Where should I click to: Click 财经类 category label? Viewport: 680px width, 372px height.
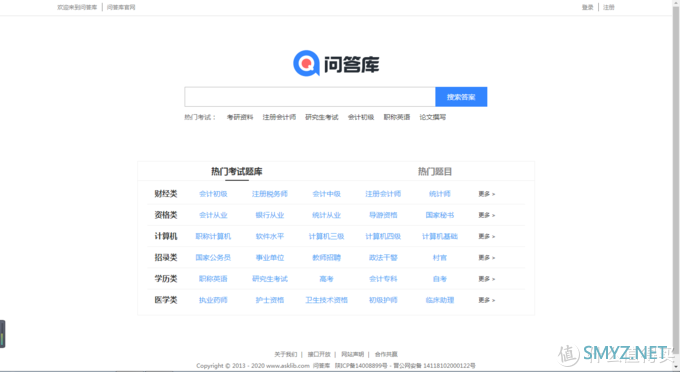(166, 194)
